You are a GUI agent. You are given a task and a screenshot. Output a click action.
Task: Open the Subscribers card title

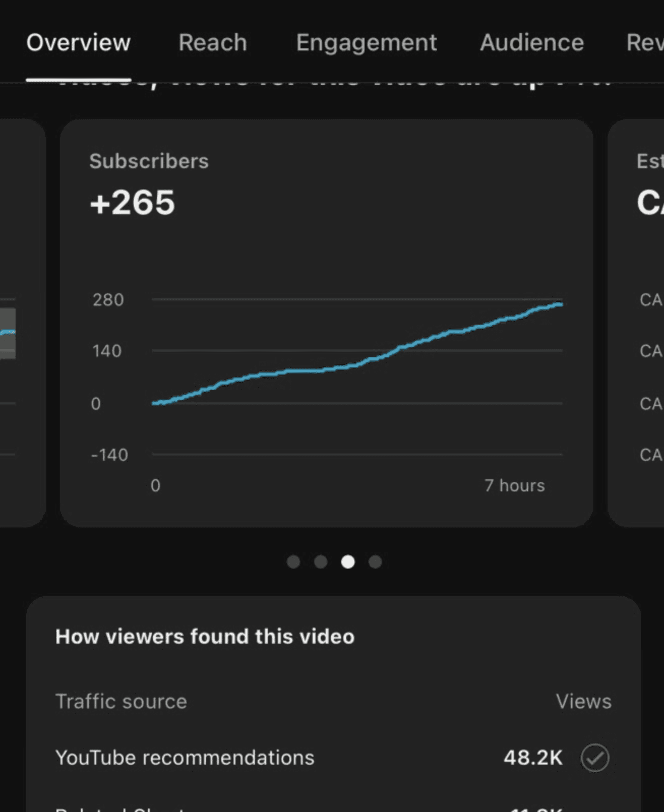149,161
